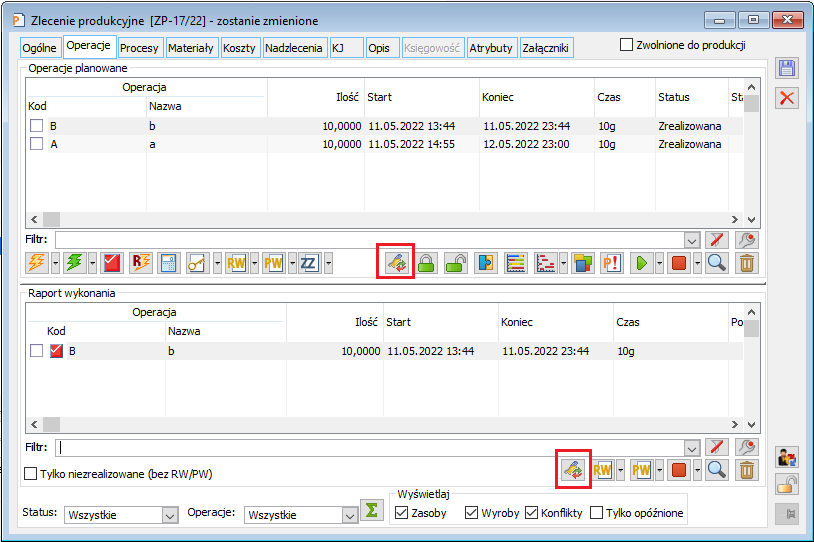
Task: Click the trash icon in execution report toolbar
Action: (x=747, y=470)
